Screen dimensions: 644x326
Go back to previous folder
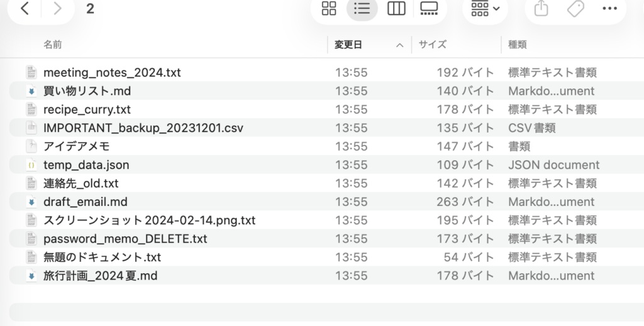(x=25, y=9)
